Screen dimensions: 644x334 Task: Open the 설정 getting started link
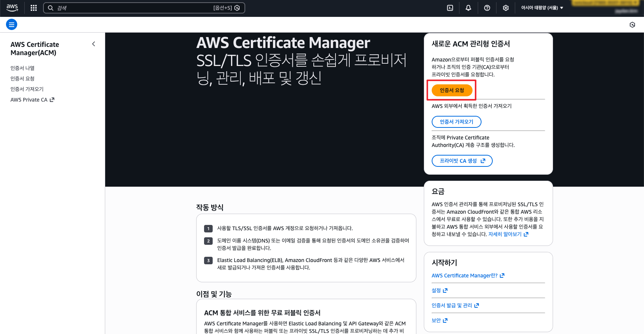tap(440, 291)
